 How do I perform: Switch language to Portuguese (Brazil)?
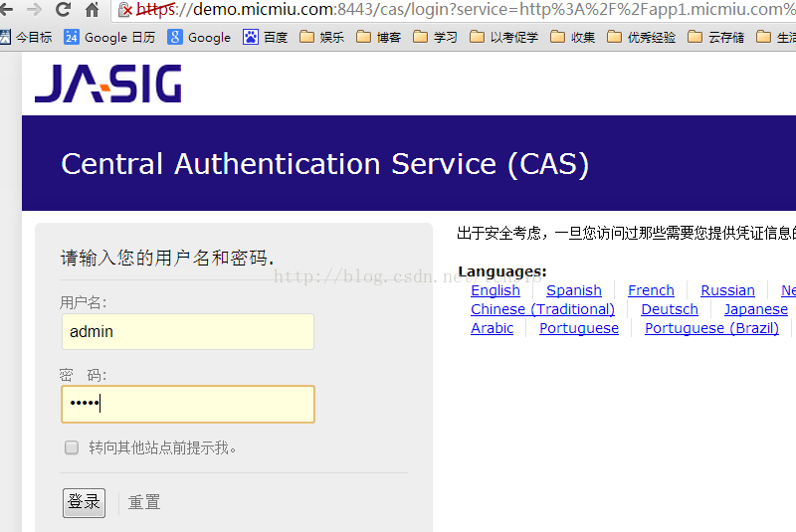click(711, 328)
